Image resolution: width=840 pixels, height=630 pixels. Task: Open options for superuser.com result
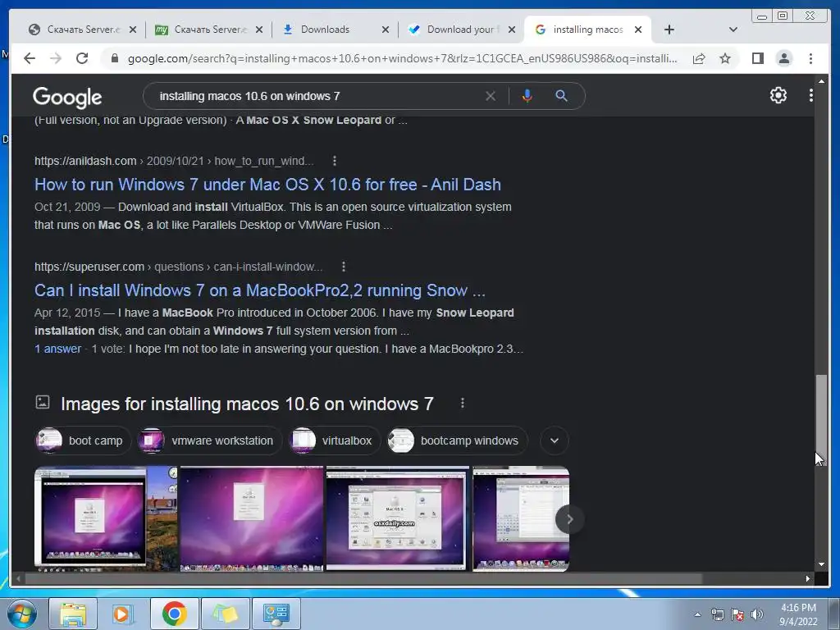(344, 267)
